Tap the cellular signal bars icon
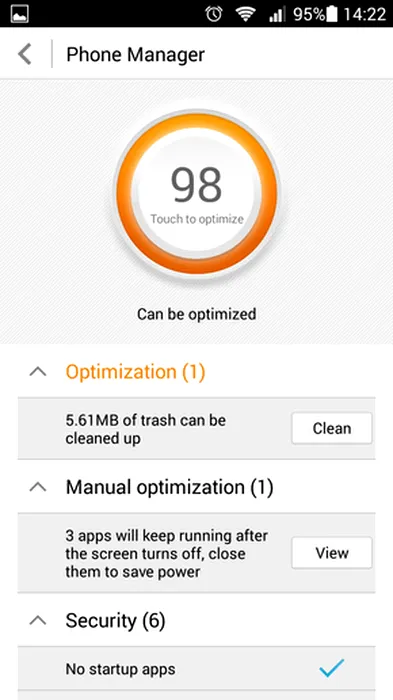This screenshot has height=700, width=393. (x=277, y=15)
